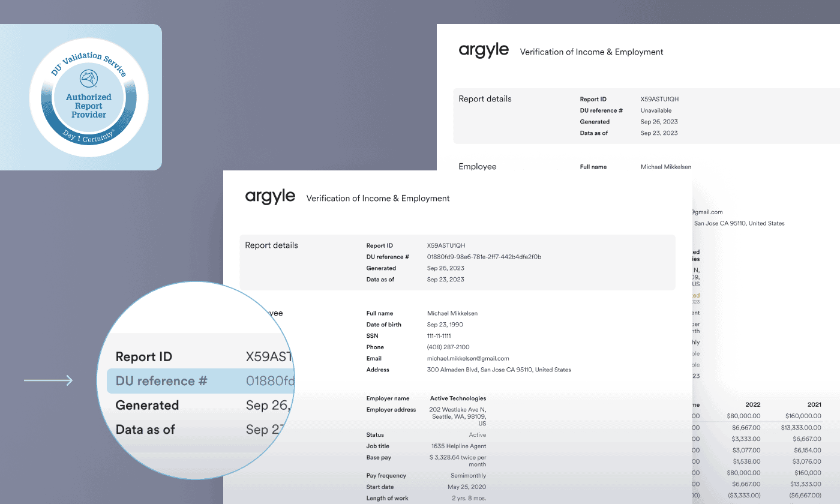Screen dimensions: 840x504
Task: Select the address 300 Almaden Blvd, San Jose
Action: 499,370
